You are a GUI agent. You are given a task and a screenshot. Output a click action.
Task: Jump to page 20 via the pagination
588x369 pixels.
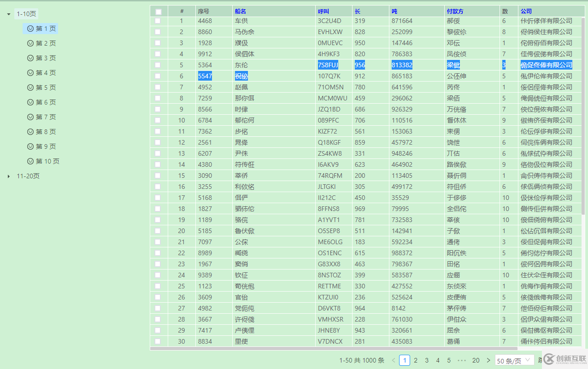coord(475,360)
